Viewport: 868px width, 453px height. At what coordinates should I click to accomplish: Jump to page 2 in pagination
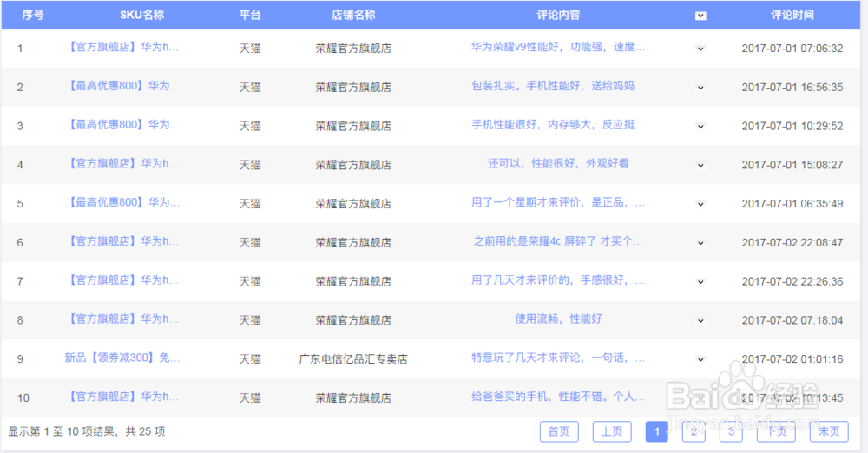[x=694, y=431]
